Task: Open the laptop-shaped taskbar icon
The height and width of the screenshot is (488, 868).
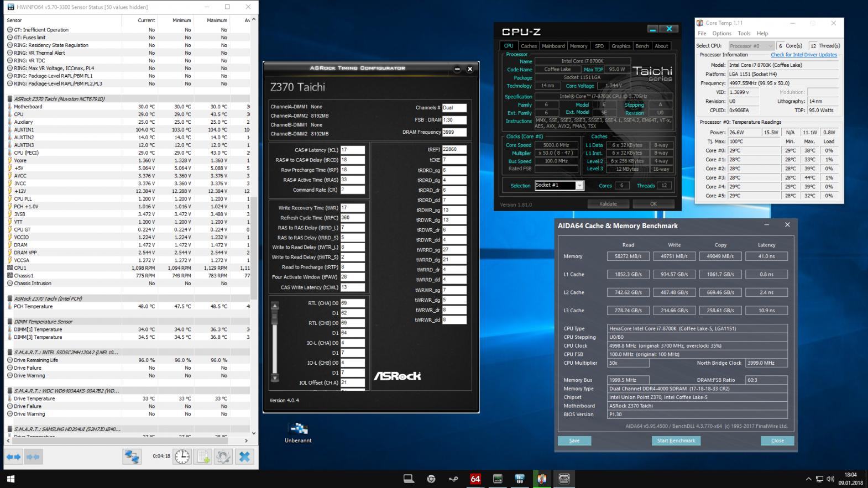Action: click(x=409, y=479)
